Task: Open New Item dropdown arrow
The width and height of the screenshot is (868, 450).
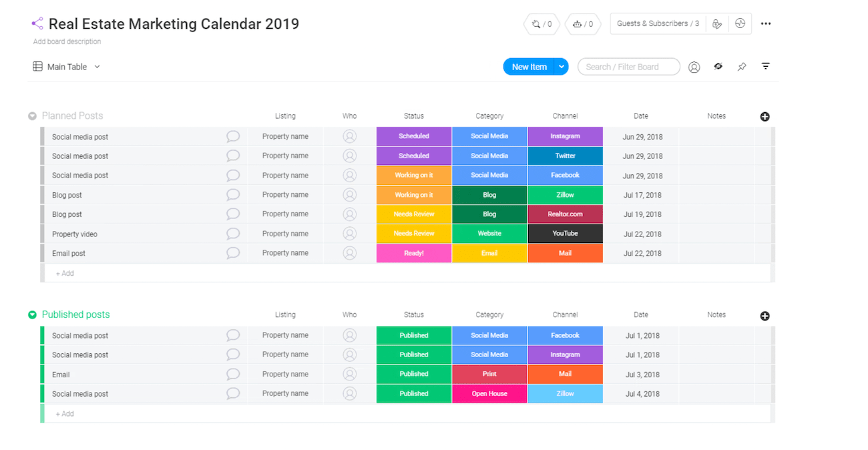Action: coord(562,67)
